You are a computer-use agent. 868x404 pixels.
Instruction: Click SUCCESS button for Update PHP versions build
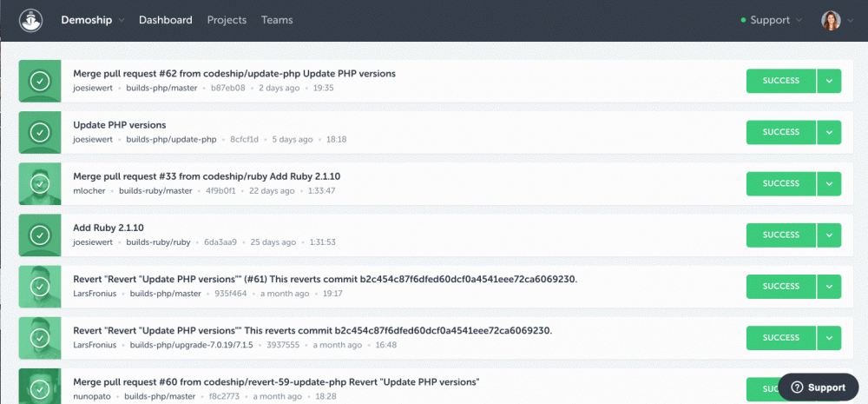(780, 132)
